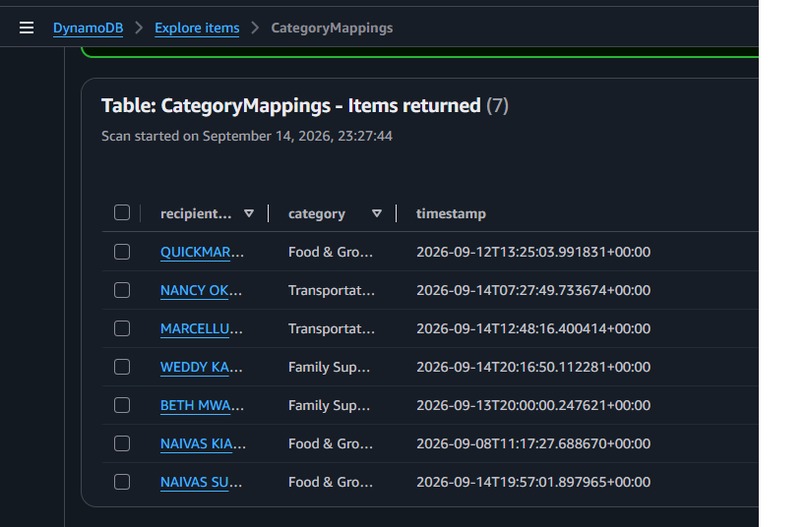
Task: Sort by the recipient column arrow
Action: (249, 213)
